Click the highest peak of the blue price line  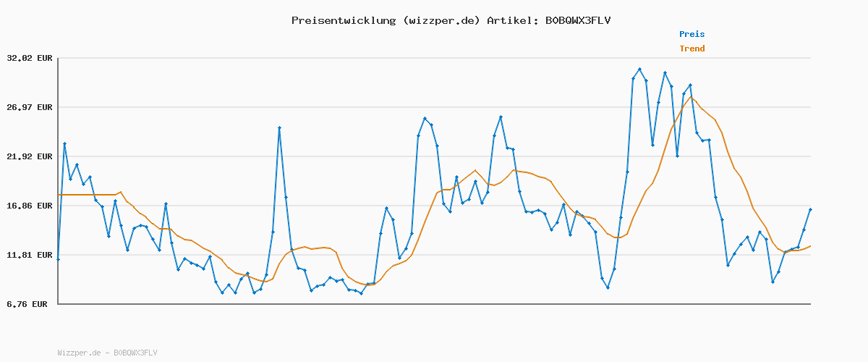click(639, 69)
